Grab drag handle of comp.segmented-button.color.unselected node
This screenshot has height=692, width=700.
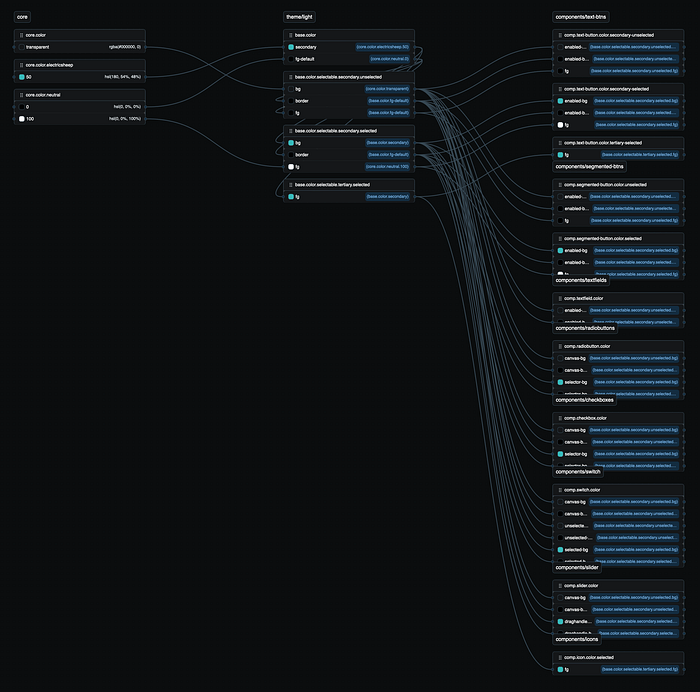click(x=559, y=184)
